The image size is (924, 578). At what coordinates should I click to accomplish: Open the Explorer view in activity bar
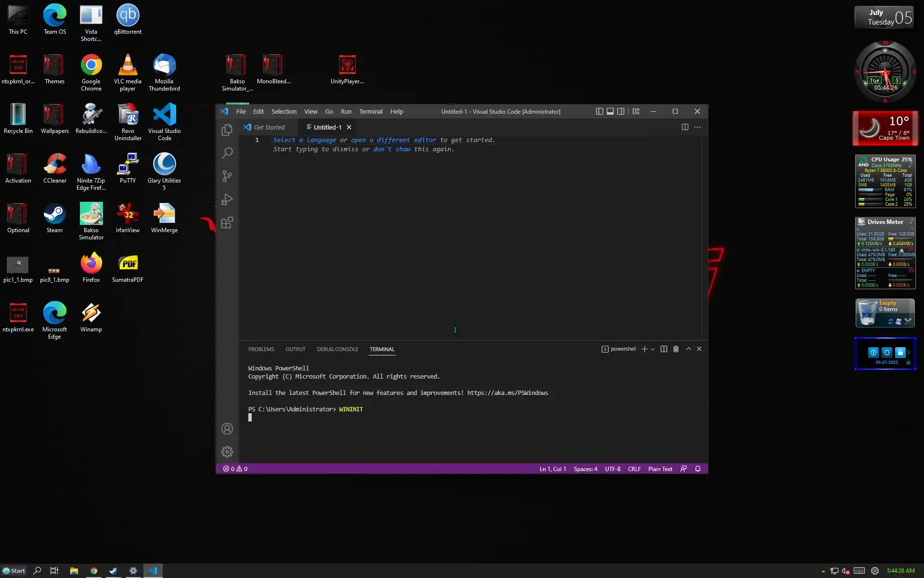click(227, 130)
